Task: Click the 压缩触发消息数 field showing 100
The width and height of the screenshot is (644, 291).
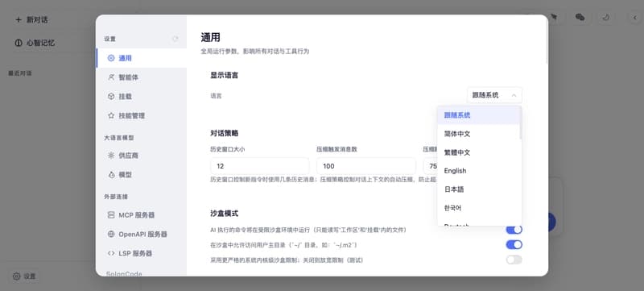Action: pyautogui.click(x=366, y=166)
